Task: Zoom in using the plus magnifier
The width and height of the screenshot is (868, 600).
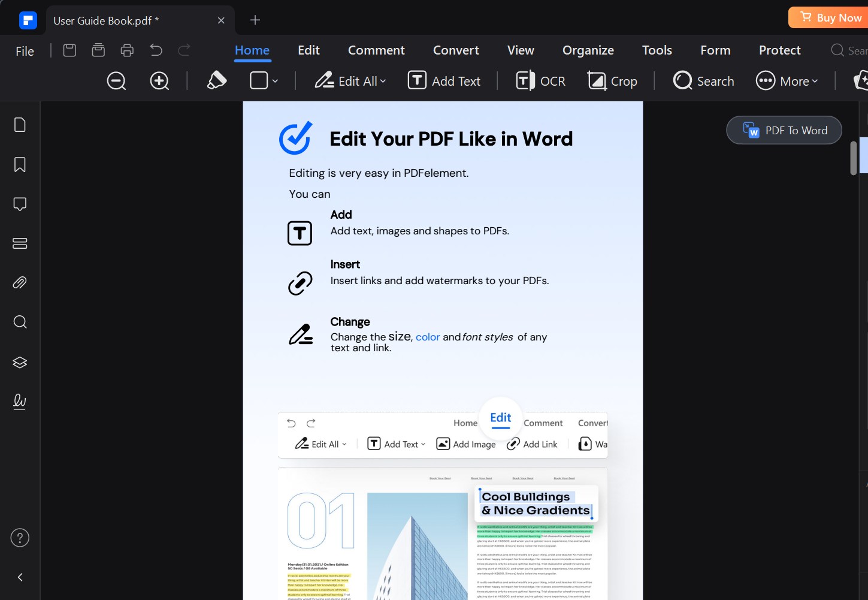Action: point(159,81)
